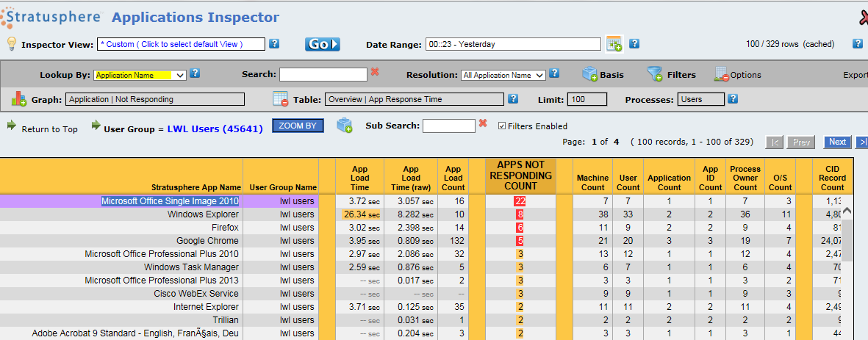
Task: Go to the Next page
Action: [837, 142]
